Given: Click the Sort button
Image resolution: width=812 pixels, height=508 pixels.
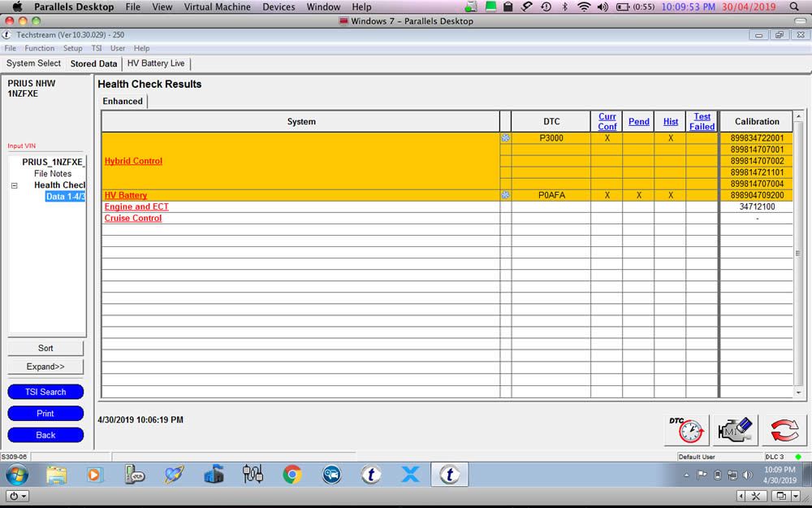Looking at the screenshot, I should (x=45, y=348).
